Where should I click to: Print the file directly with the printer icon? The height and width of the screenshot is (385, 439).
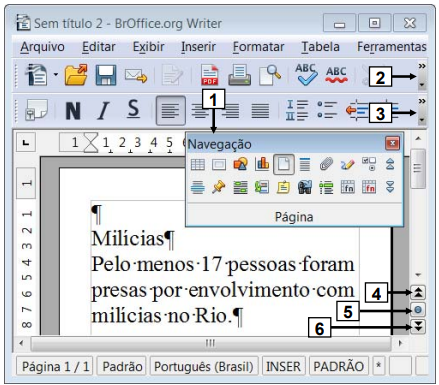point(239,75)
